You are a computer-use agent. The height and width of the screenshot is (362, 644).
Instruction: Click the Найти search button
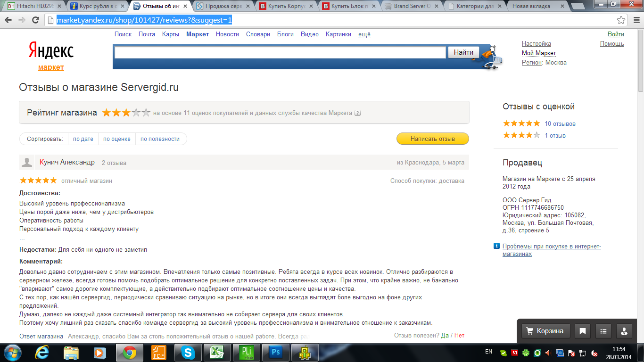click(x=463, y=52)
